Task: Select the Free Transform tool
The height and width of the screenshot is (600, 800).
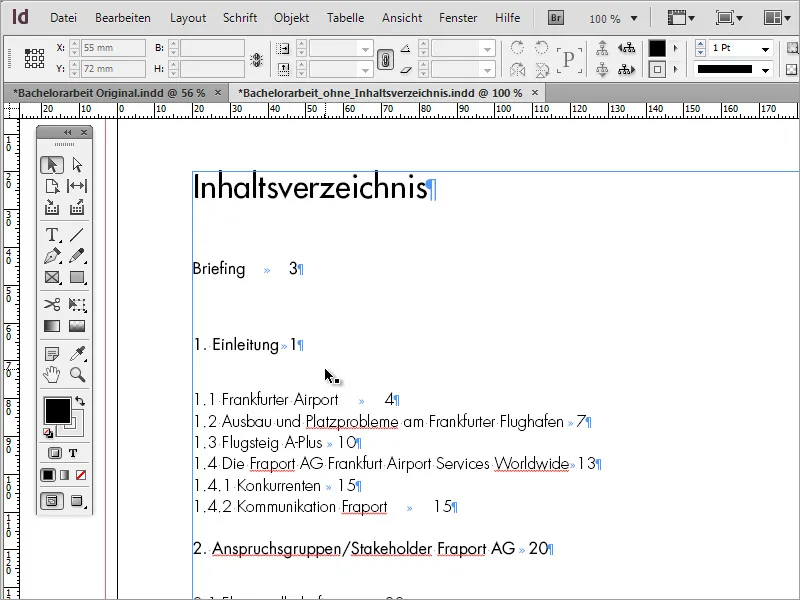Action: tap(77, 305)
